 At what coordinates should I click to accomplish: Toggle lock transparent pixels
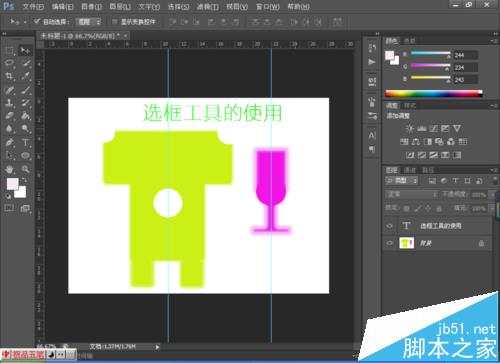[x=407, y=209]
